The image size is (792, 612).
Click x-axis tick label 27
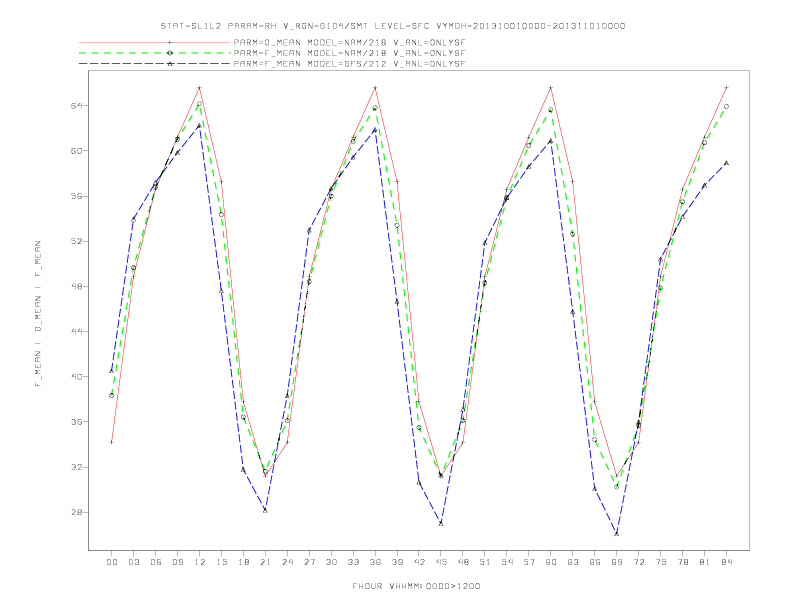309,562
